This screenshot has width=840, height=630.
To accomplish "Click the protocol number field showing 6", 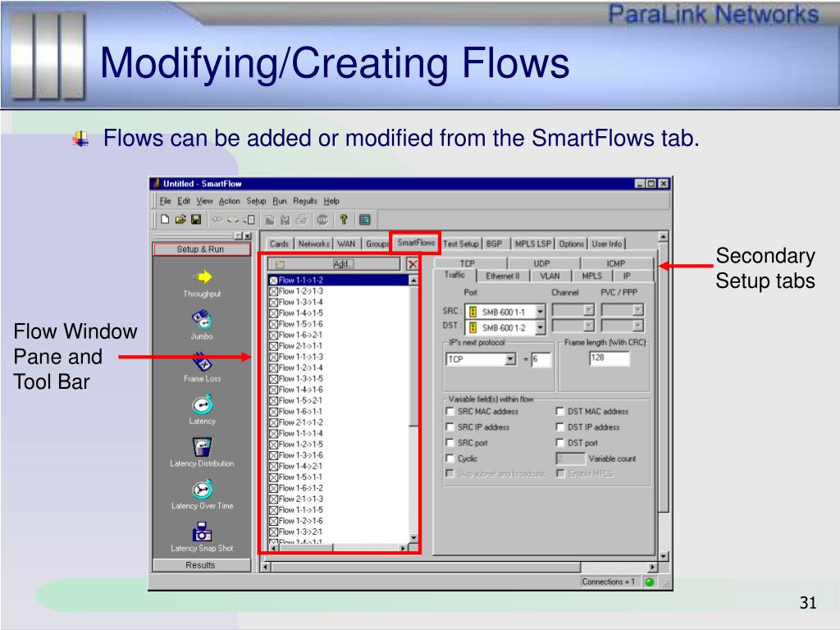I will coord(541,359).
